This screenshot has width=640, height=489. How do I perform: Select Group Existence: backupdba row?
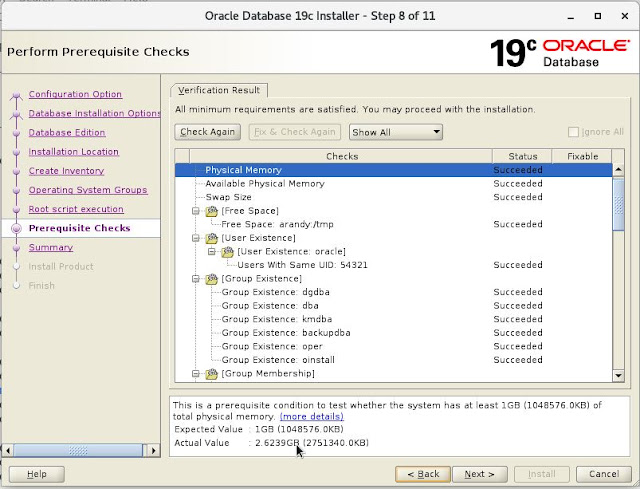click(393, 333)
